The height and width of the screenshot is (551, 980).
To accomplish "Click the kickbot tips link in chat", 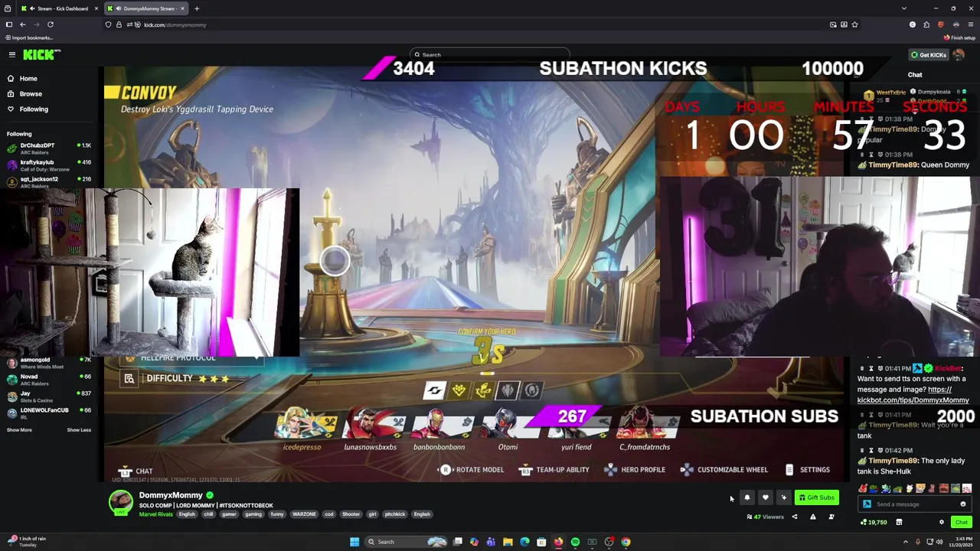I will tap(913, 395).
